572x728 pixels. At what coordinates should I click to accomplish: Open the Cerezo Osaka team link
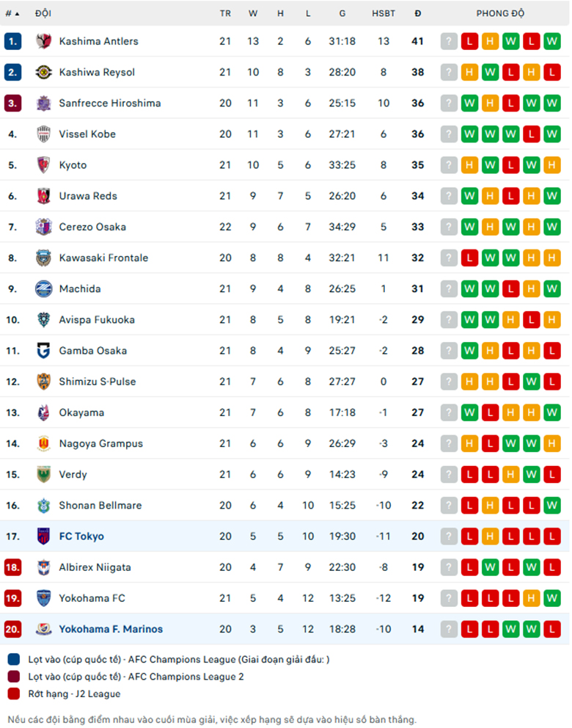92,227
